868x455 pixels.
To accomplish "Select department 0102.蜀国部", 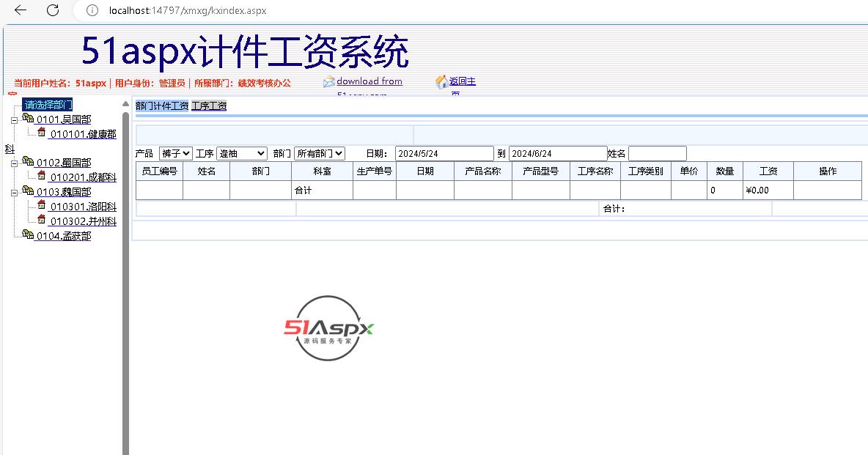I will point(64,163).
